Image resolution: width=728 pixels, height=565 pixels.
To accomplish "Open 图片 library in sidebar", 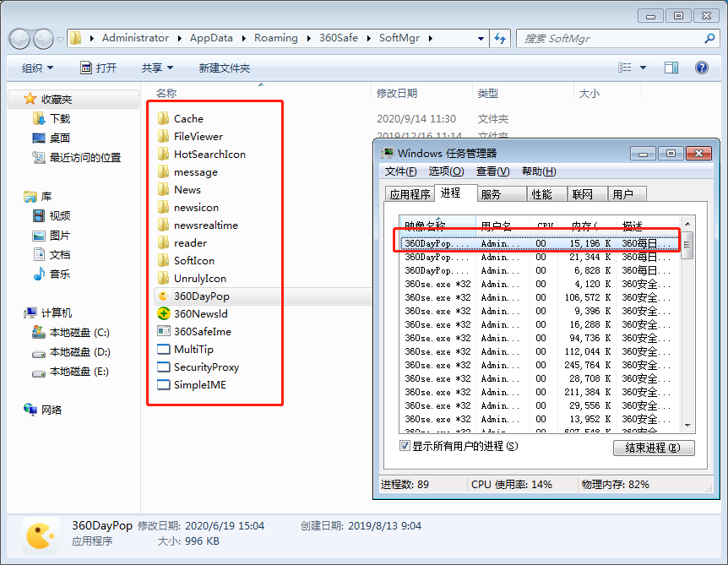I will (x=60, y=236).
